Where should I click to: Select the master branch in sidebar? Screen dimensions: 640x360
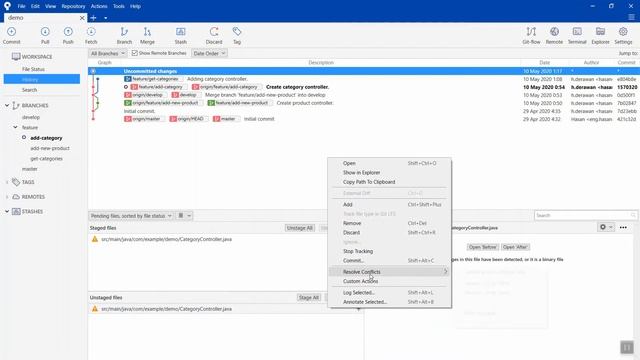30,169
